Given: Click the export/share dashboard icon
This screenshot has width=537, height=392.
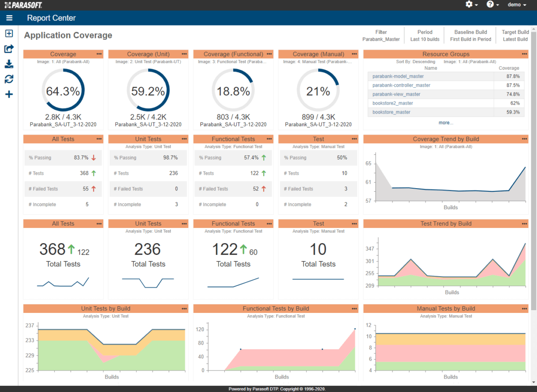Looking at the screenshot, I should (9, 49).
